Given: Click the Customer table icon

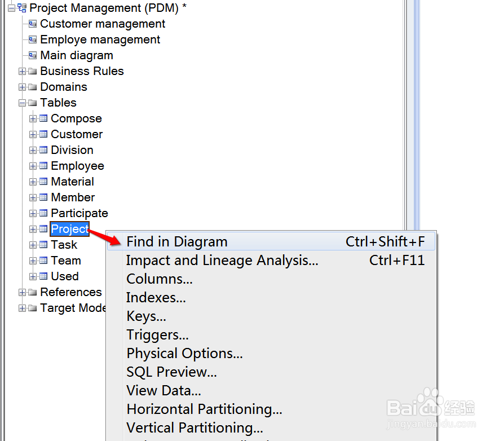Looking at the screenshot, I should [43, 134].
